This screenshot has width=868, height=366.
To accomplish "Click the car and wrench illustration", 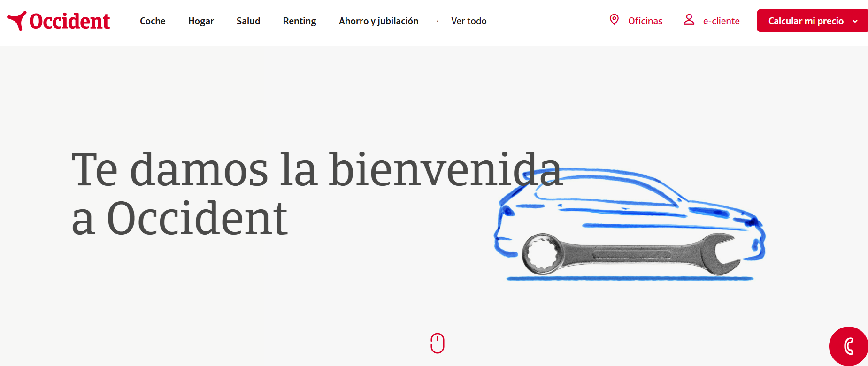I will pos(630,224).
